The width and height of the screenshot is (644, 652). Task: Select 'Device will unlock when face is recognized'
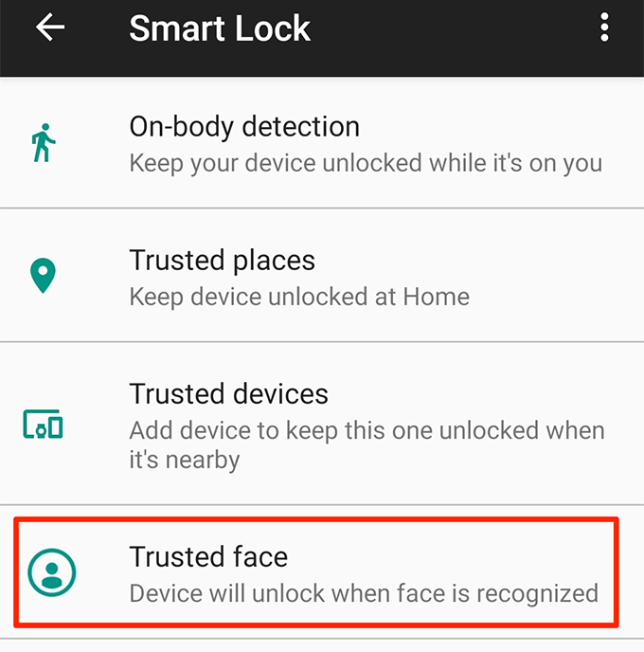coord(364,593)
